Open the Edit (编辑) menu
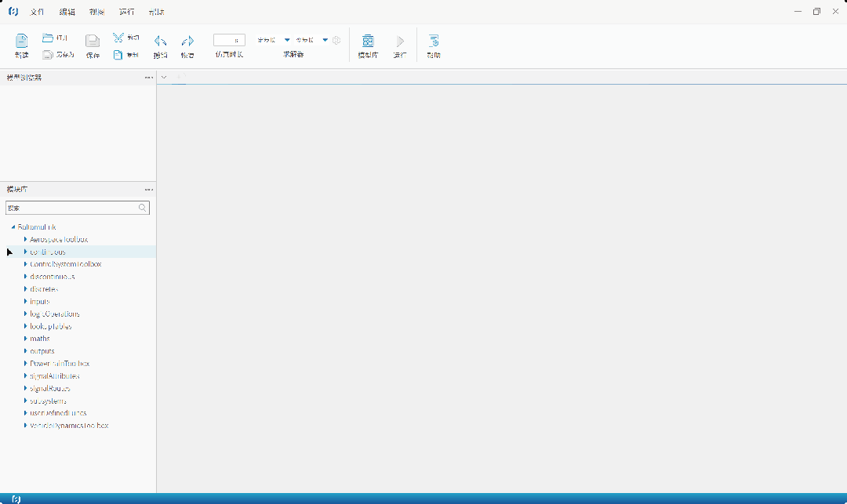 tap(67, 12)
